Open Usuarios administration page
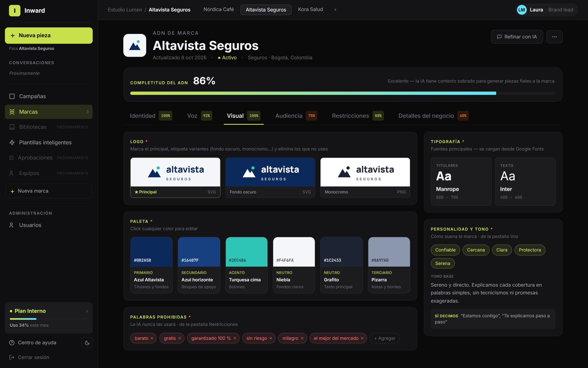This screenshot has width=588, height=368. (x=49, y=225)
